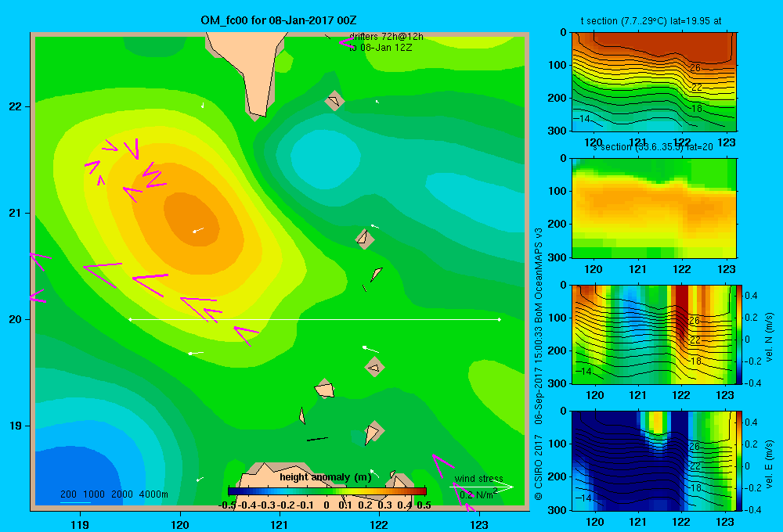This screenshot has height=532, width=783.
Task: Click the 'vel. E (m/s)' colorbar
Action: click(x=739, y=461)
